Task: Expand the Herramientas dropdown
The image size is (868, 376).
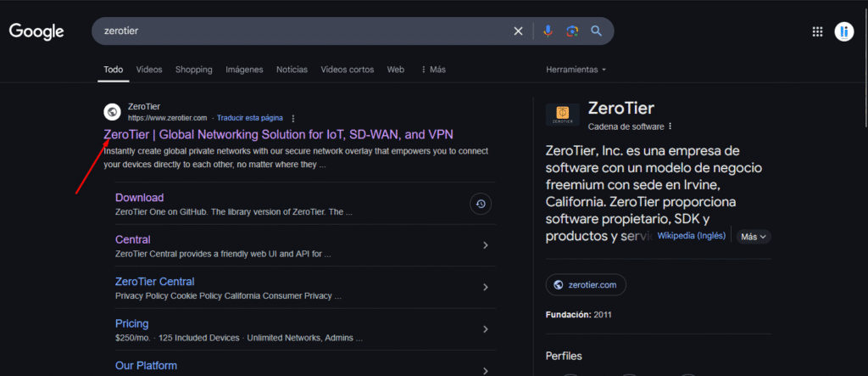Action: 576,70
